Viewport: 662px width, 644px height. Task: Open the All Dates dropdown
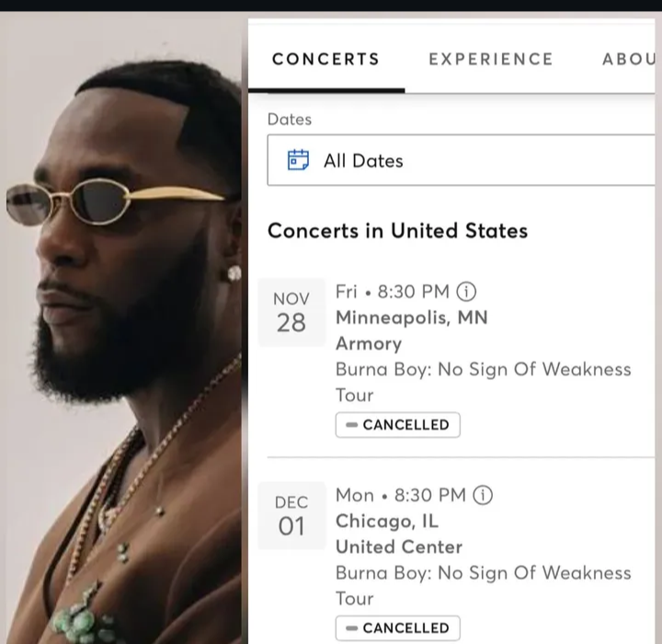click(x=460, y=160)
